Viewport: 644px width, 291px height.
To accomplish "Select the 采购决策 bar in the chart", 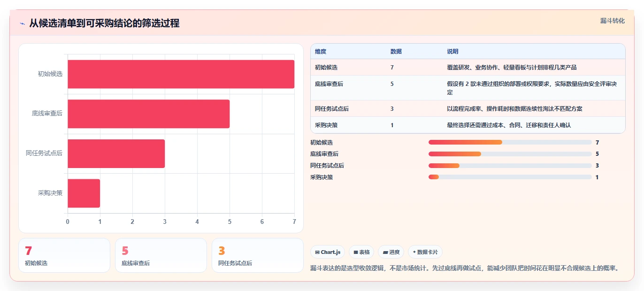I will (84, 193).
